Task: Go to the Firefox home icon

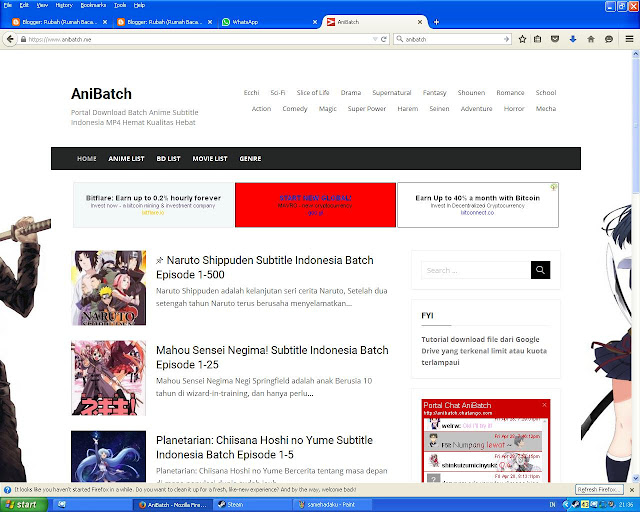Action: coord(591,39)
